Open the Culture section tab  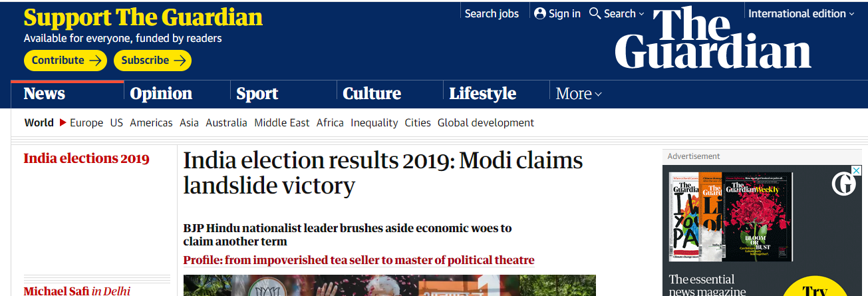pyautogui.click(x=372, y=94)
